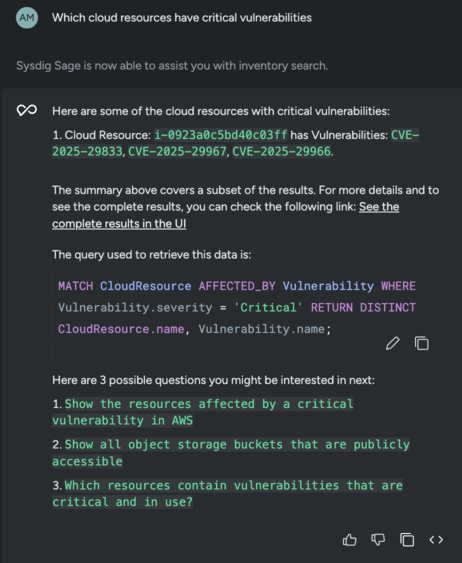The image size is (462, 563).
Task: Click the 'Sysdig Sage is now able to assist' notice
Action: (172, 66)
